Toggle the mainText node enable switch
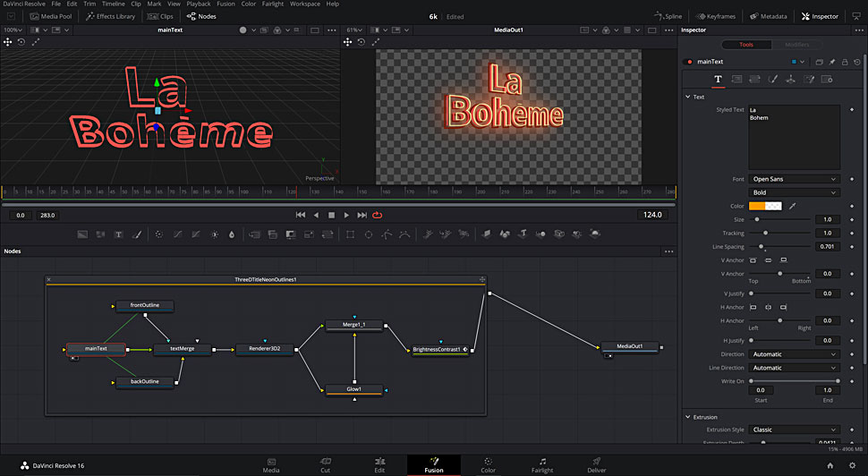Screen dimensions: 868x476 pos(689,62)
